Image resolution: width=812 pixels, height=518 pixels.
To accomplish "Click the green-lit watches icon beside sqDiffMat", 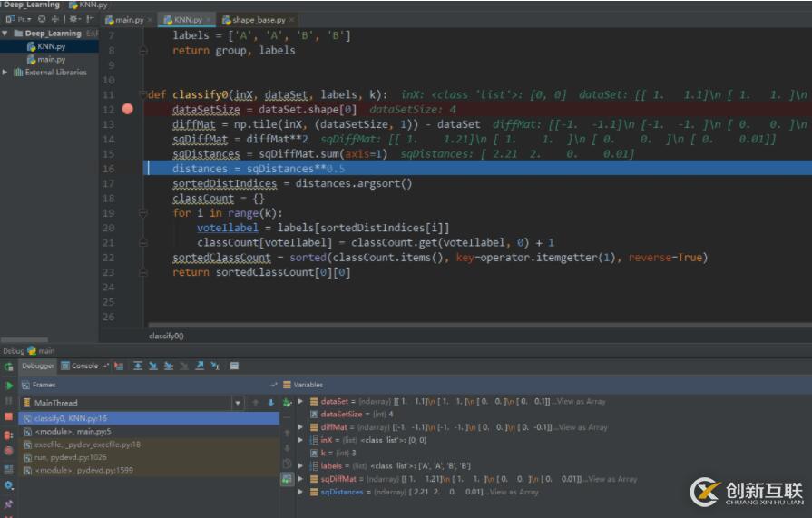I will click(287, 479).
